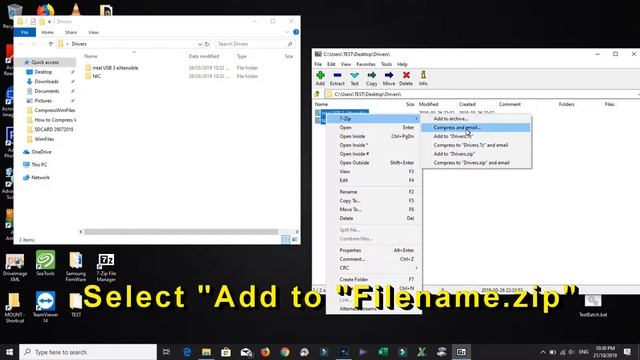Open Documents in Explorer sidebar

(47, 91)
